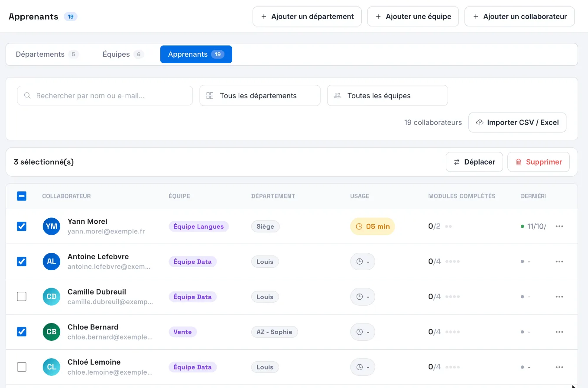Click the Modules complétés column header
The height and width of the screenshot is (388, 588).
pyautogui.click(x=462, y=196)
